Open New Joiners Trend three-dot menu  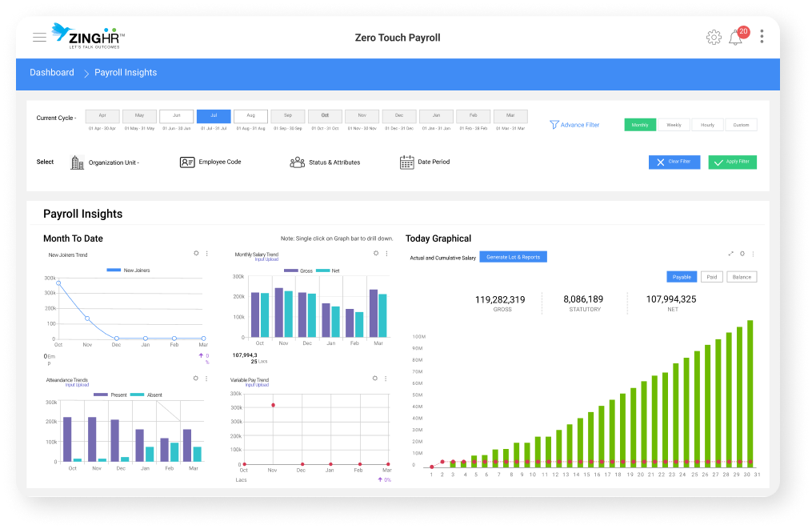pyautogui.click(x=206, y=254)
